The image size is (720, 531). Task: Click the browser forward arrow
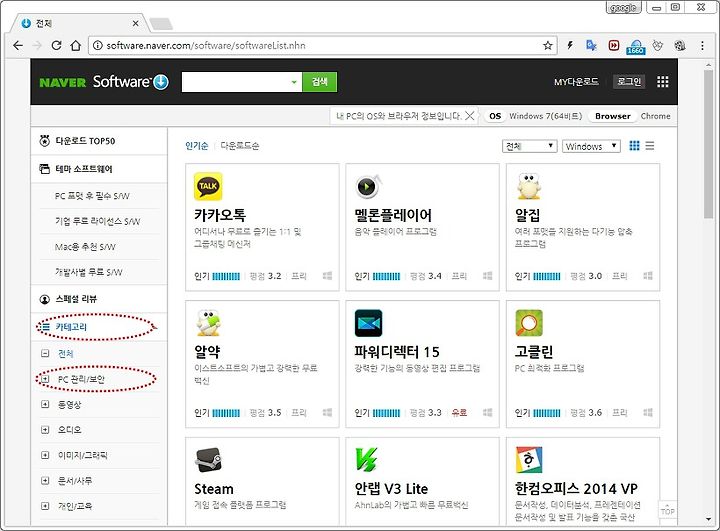point(37,45)
